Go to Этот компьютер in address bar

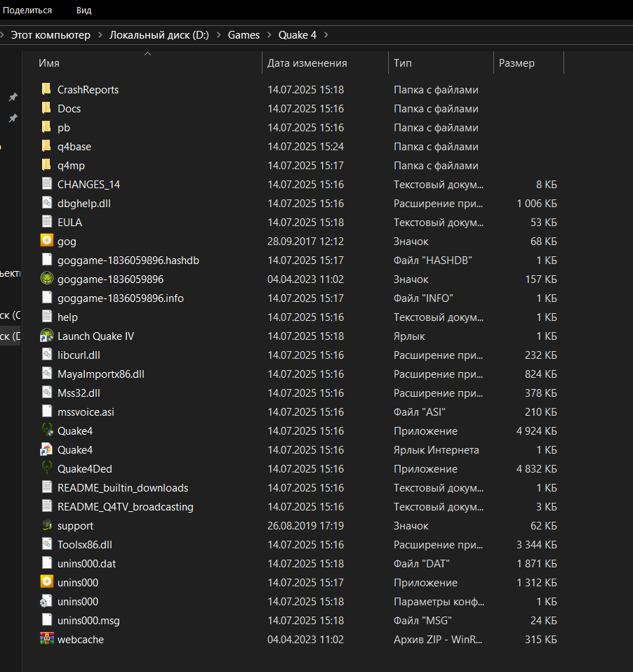coord(51,34)
